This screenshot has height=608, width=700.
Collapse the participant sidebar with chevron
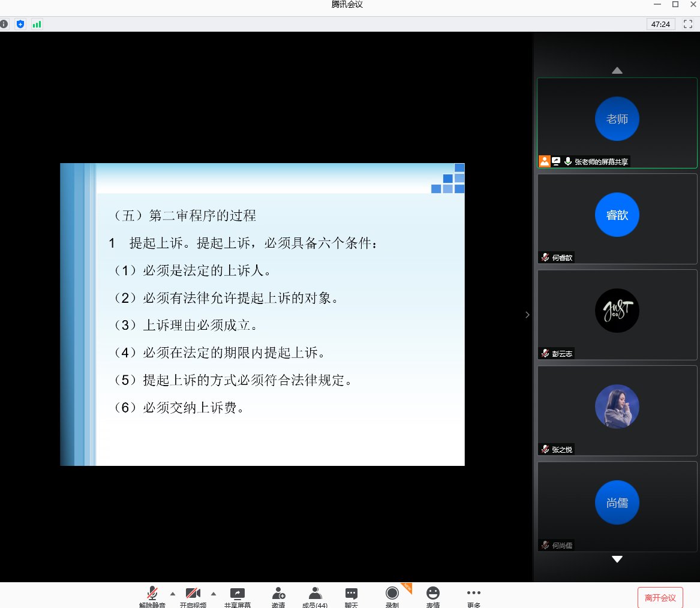click(x=527, y=315)
